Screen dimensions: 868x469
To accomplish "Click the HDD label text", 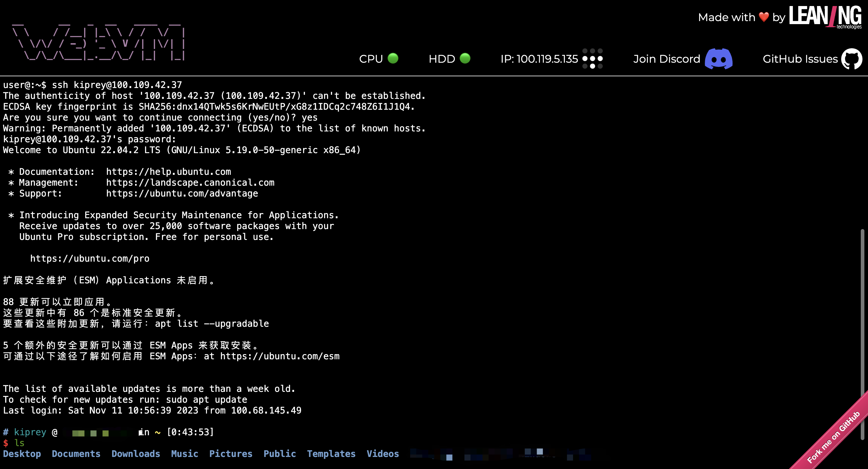I will pos(442,59).
